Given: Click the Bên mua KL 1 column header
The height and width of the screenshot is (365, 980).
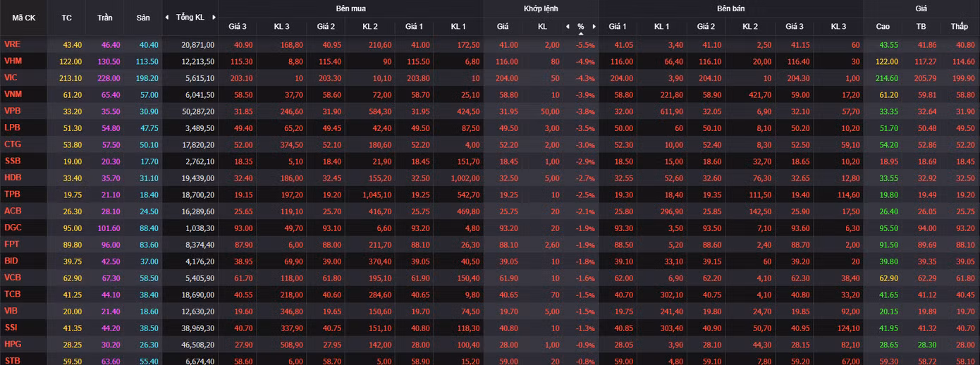Looking at the screenshot, I should coord(458,27).
